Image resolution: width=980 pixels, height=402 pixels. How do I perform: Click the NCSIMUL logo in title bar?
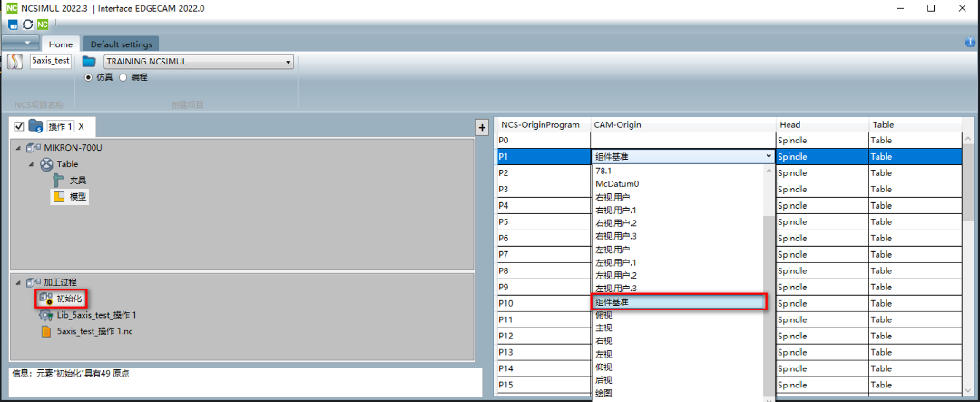pos(11,8)
